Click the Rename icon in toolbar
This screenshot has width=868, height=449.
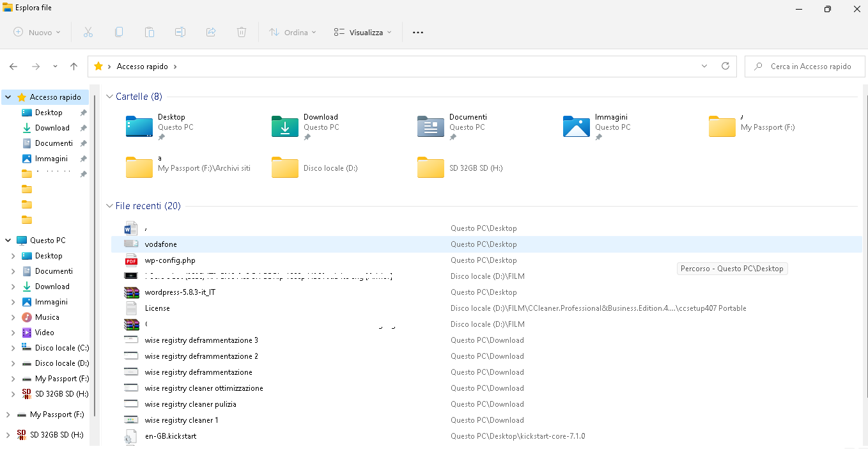click(x=180, y=32)
